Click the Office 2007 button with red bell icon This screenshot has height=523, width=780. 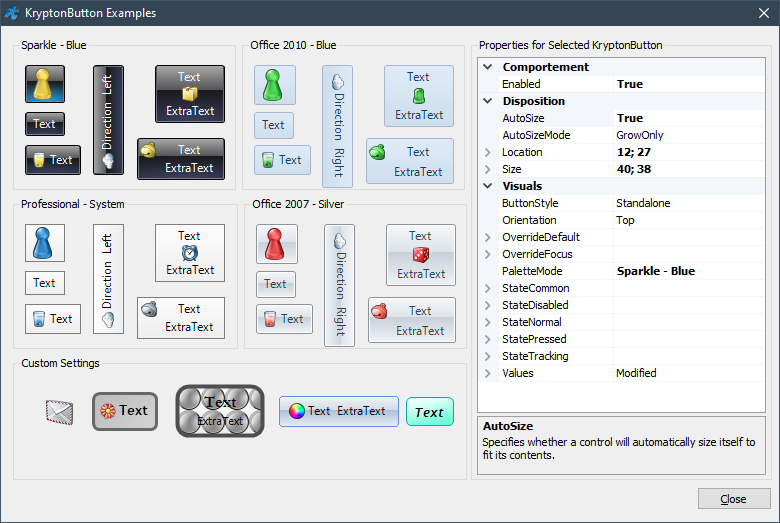412,320
